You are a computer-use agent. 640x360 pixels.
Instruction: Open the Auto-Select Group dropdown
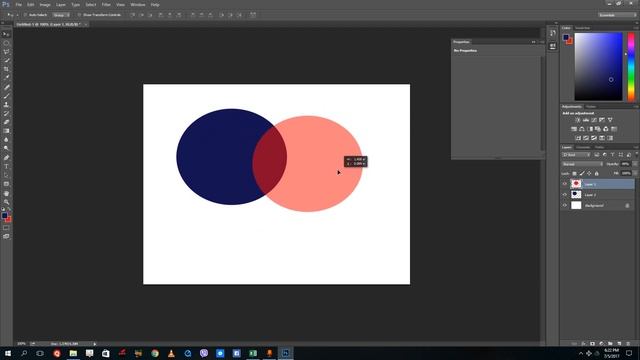pyautogui.click(x=61, y=15)
